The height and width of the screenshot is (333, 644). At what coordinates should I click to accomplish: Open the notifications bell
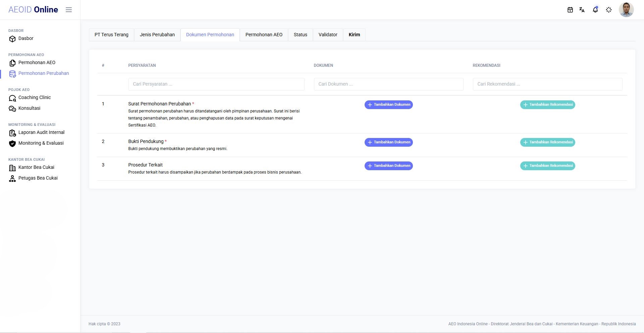pos(595,10)
